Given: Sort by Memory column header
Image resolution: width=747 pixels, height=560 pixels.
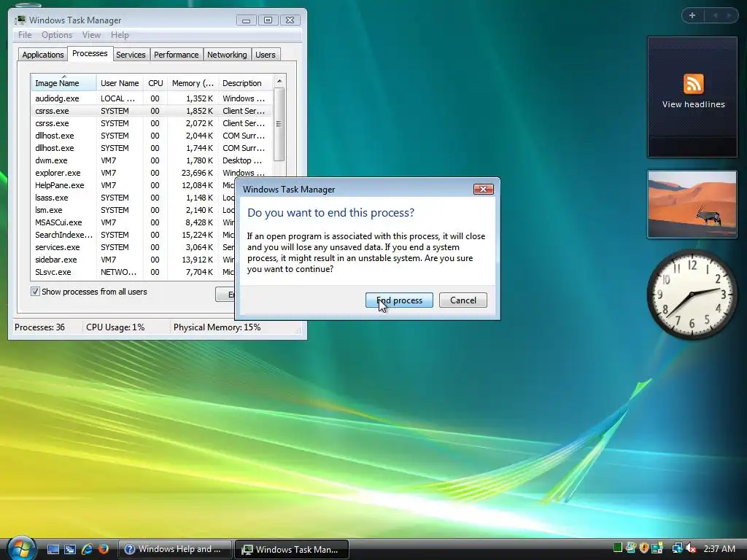Looking at the screenshot, I should point(193,83).
